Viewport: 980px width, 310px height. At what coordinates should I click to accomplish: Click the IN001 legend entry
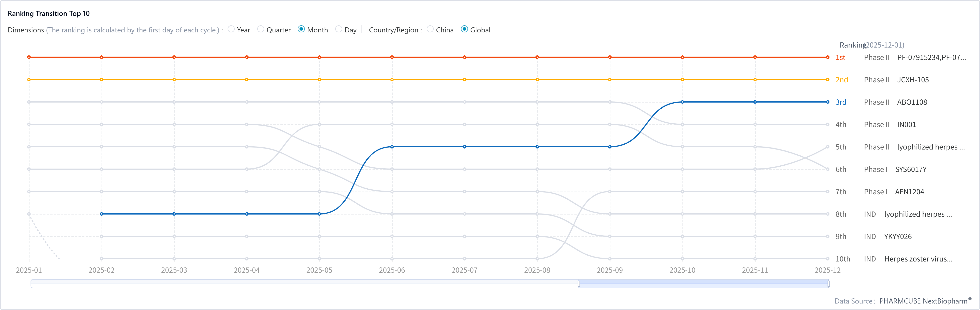click(x=906, y=125)
